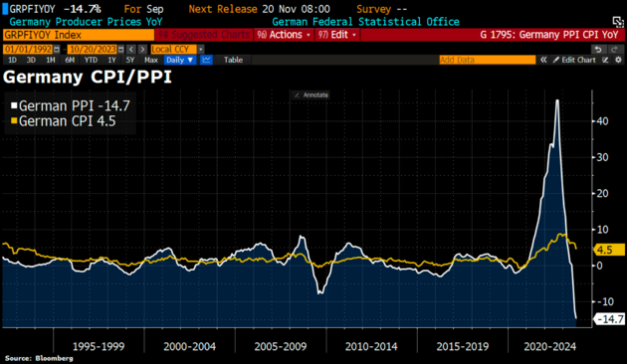This screenshot has width=627, height=364.
Task: Click the redo arrow icon
Action: point(614,49)
